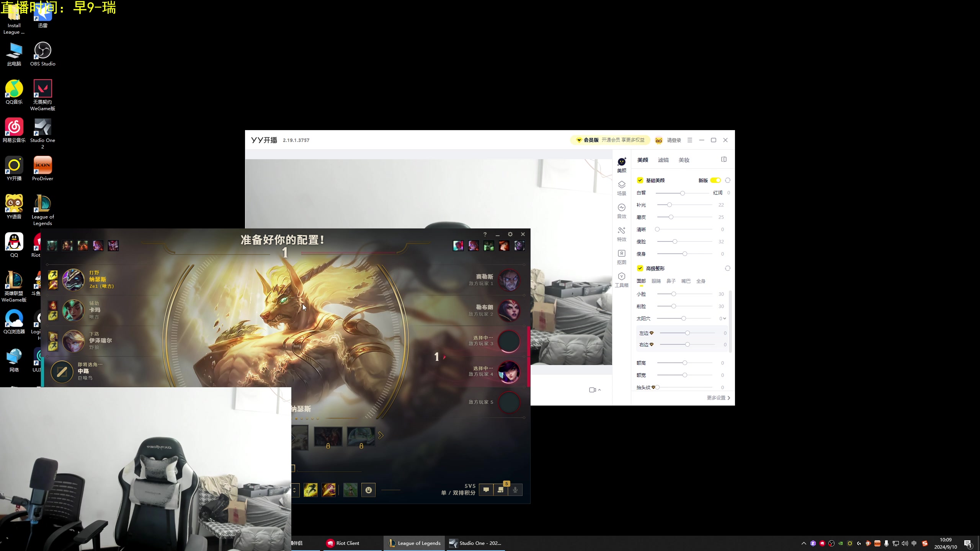Open the ward skin selector icon
Screen dimensions: 980x551
[350, 490]
